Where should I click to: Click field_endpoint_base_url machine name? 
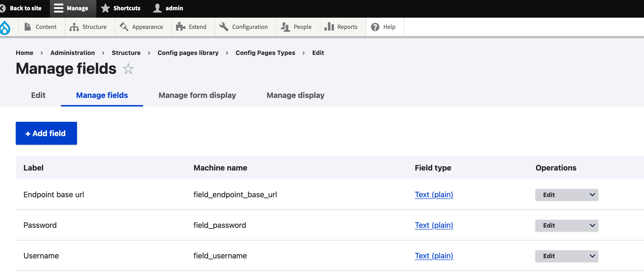click(x=235, y=194)
